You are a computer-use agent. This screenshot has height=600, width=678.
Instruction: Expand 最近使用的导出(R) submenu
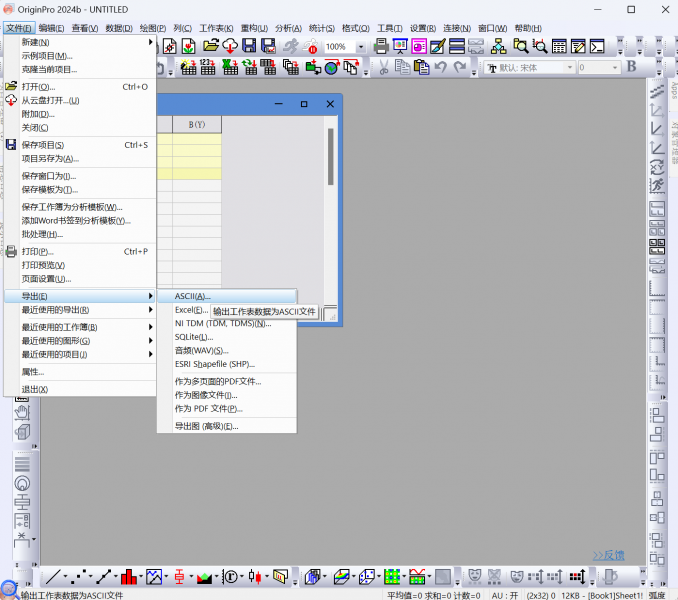tap(80, 310)
